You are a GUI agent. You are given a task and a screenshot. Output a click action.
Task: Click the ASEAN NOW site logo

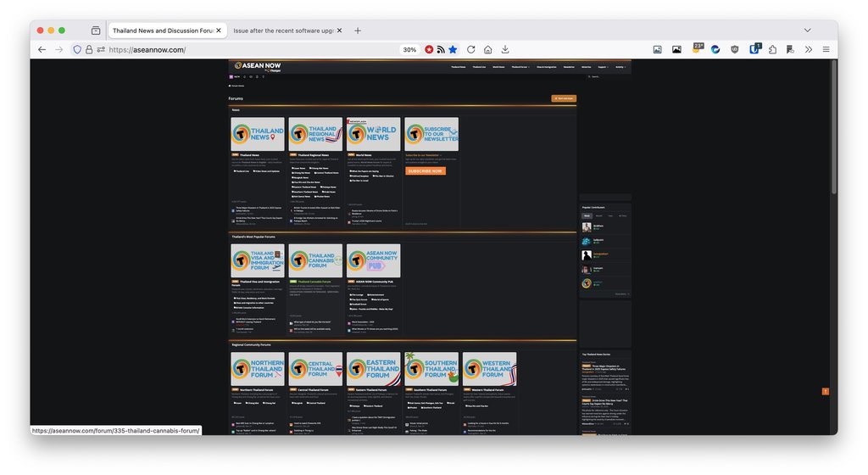(x=257, y=66)
